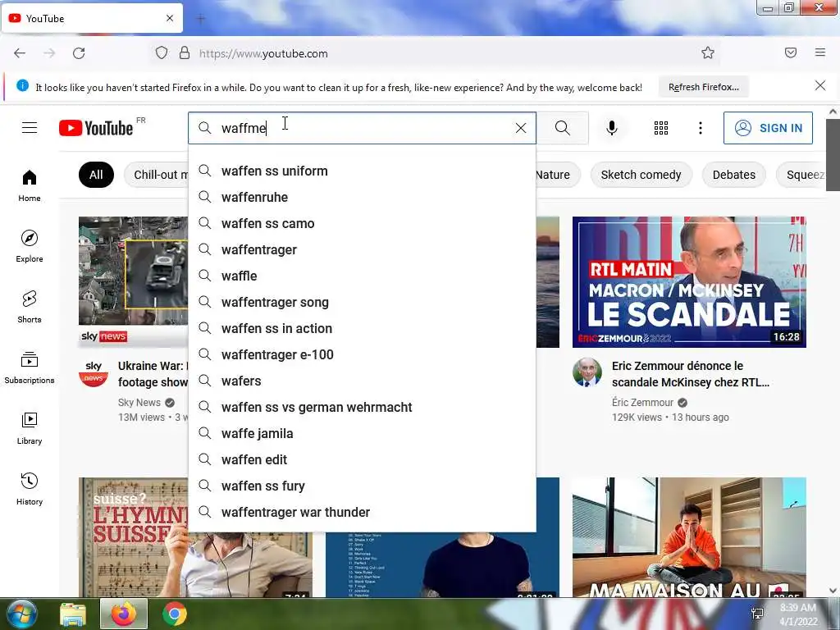Image resolution: width=840 pixels, height=630 pixels.
Task: View site security via padlock icon
Action: pos(185,53)
